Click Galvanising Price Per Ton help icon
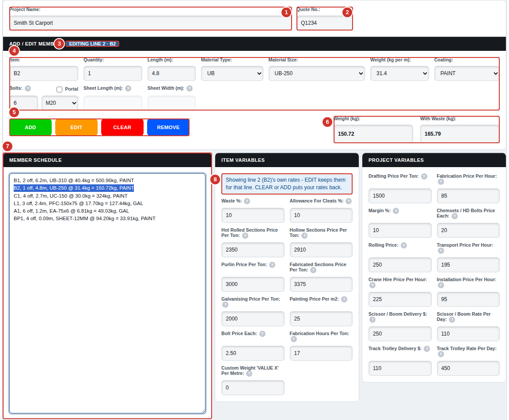This screenshot has height=420, width=509. [225, 305]
